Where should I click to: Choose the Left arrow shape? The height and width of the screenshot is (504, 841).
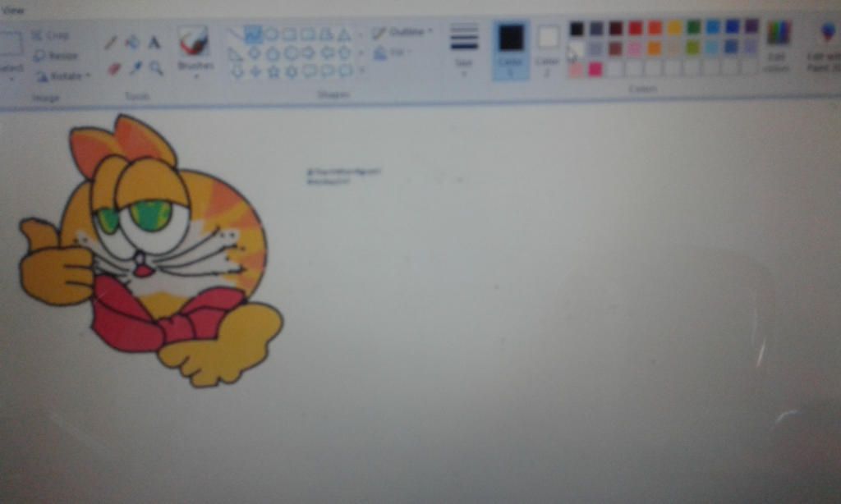327,53
